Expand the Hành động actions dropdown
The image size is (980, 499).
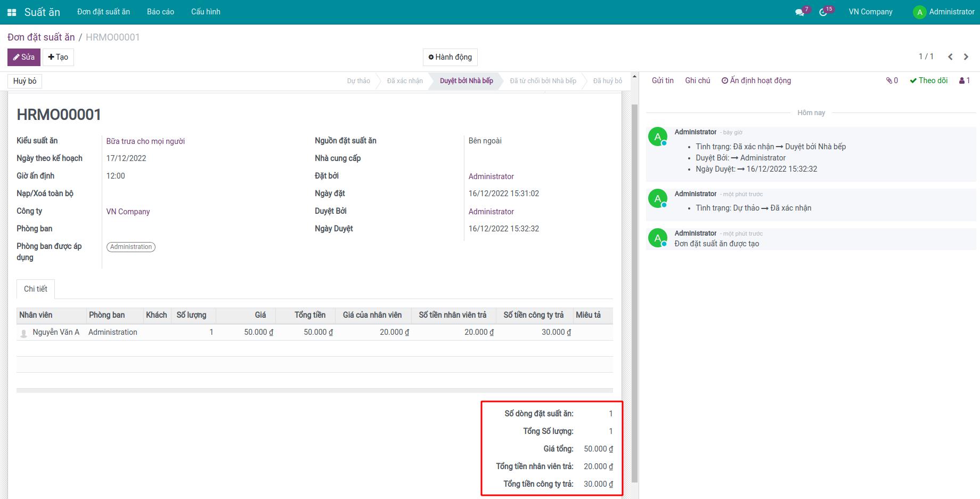[450, 57]
